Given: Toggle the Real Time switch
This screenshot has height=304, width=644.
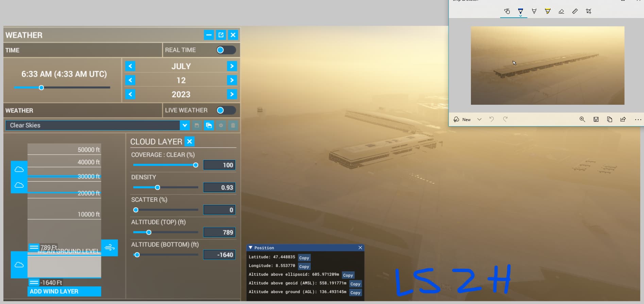Looking at the screenshot, I should 226,50.
